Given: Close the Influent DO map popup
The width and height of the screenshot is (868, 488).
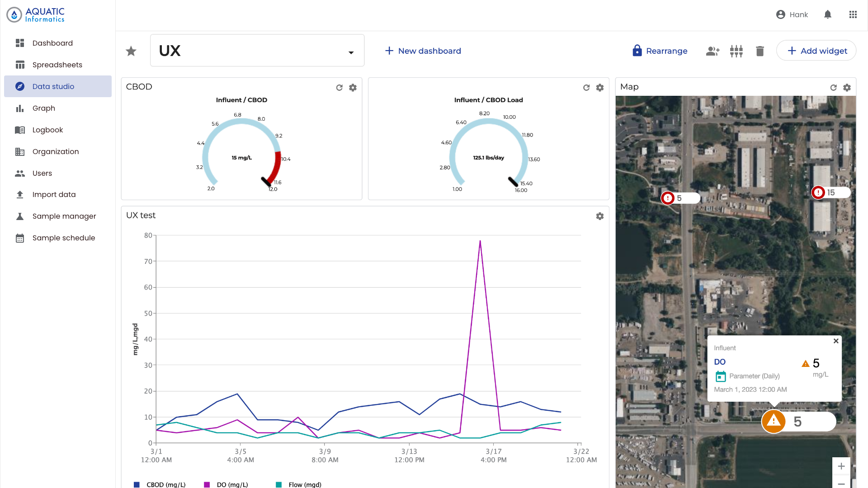Looking at the screenshot, I should point(836,341).
